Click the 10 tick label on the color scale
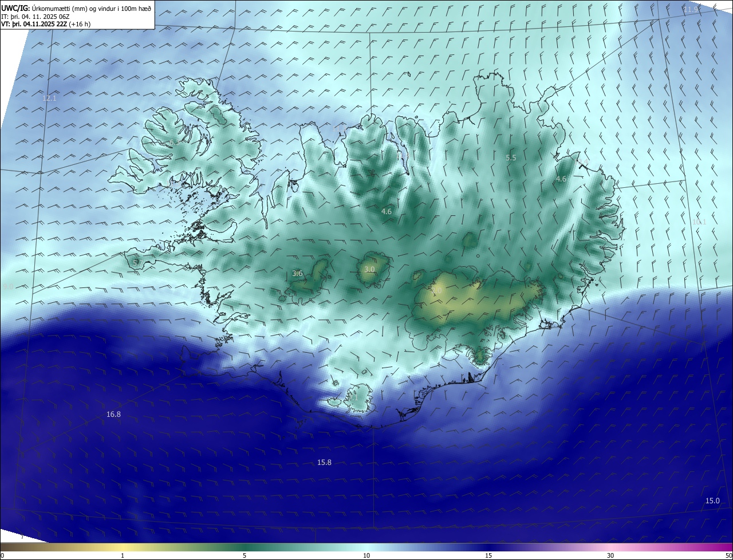This screenshot has width=733, height=560. [366, 555]
